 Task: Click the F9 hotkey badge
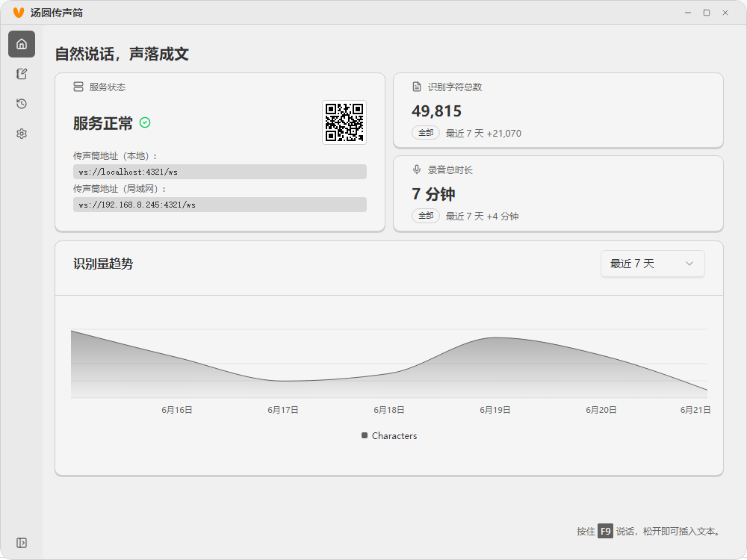pyautogui.click(x=606, y=531)
